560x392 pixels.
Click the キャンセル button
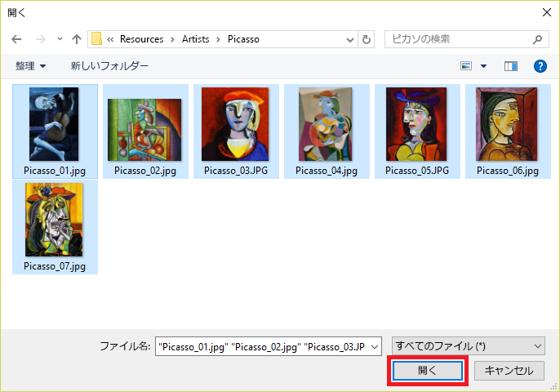(x=509, y=371)
